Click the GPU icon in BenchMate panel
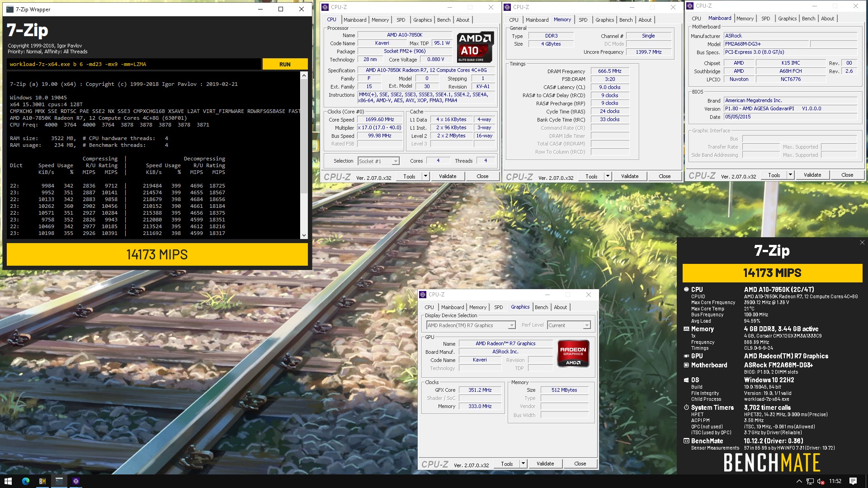868x488 pixels. (686, 356)
